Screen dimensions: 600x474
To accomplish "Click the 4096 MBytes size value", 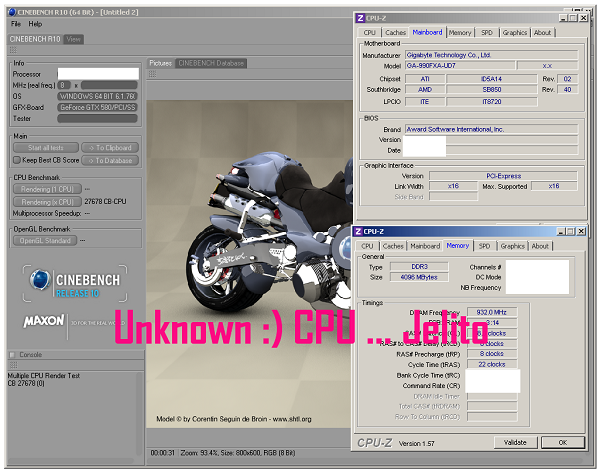I will (419, 277).
